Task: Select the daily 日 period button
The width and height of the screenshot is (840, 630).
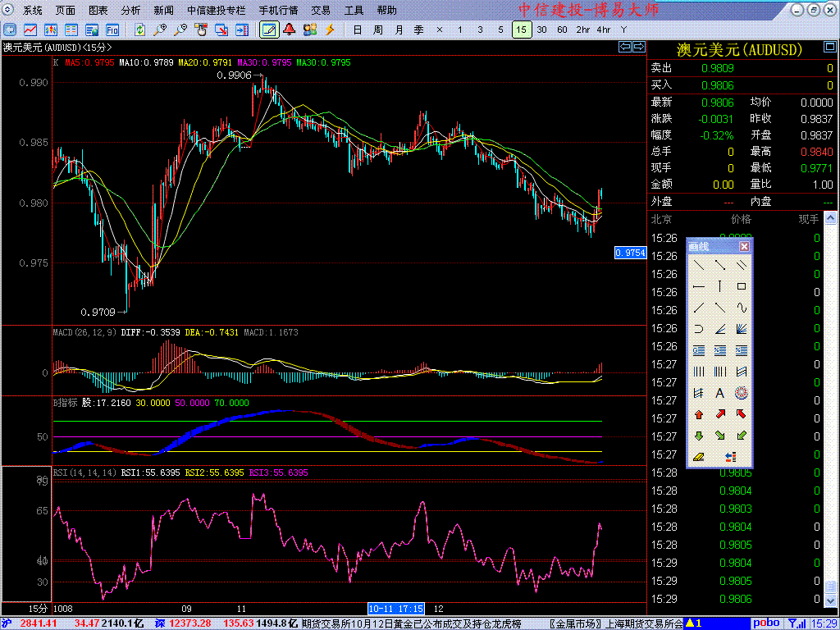Action: click(357, 30)
